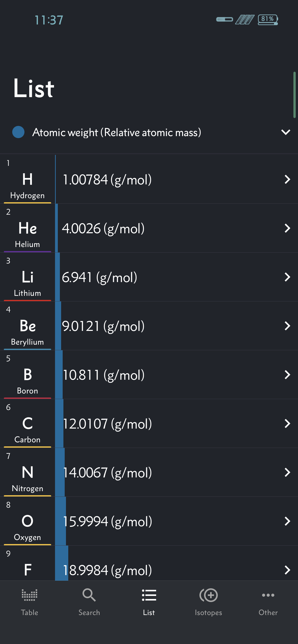The height and width of the screenshot is (644, 298).
Task: Click the list scrollbar on right edge
Action: click(294, 95)
